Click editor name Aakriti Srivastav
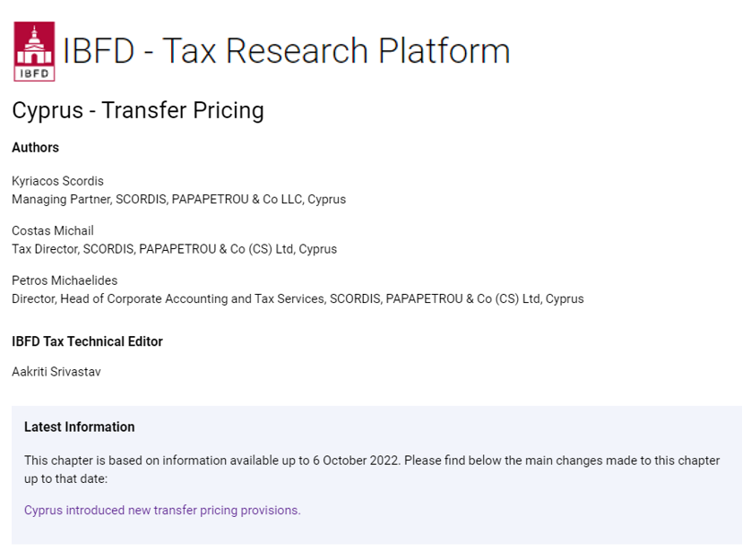The image size is (751, 560). [56, 372]
